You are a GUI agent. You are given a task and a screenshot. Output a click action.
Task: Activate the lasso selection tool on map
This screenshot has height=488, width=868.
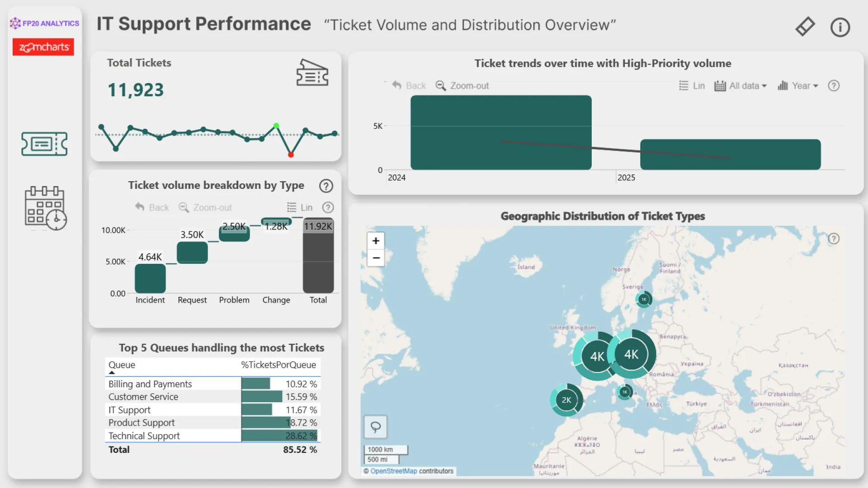point(376,427)
